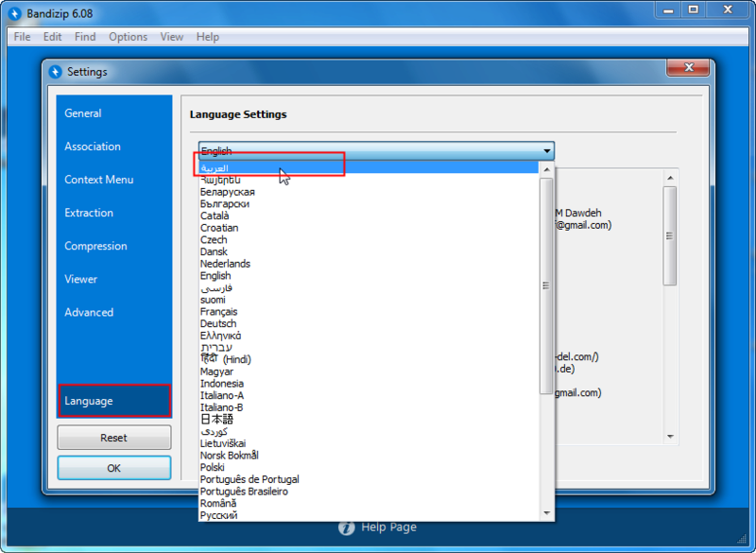The width and height of the screenshot is (756, 553).
Task: Select Italiano-B language option
Action: click(369, 407)
